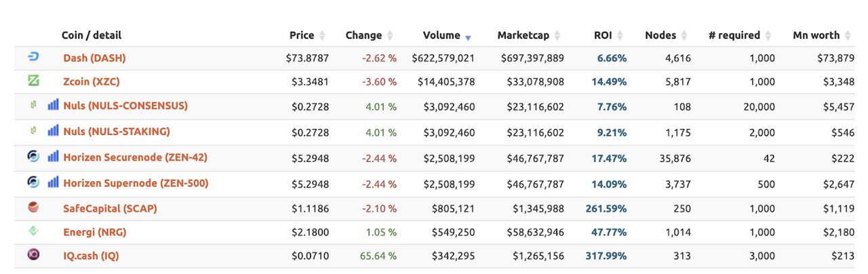Click Horizen Securenode nodes count 35,876

click(675, 157)
